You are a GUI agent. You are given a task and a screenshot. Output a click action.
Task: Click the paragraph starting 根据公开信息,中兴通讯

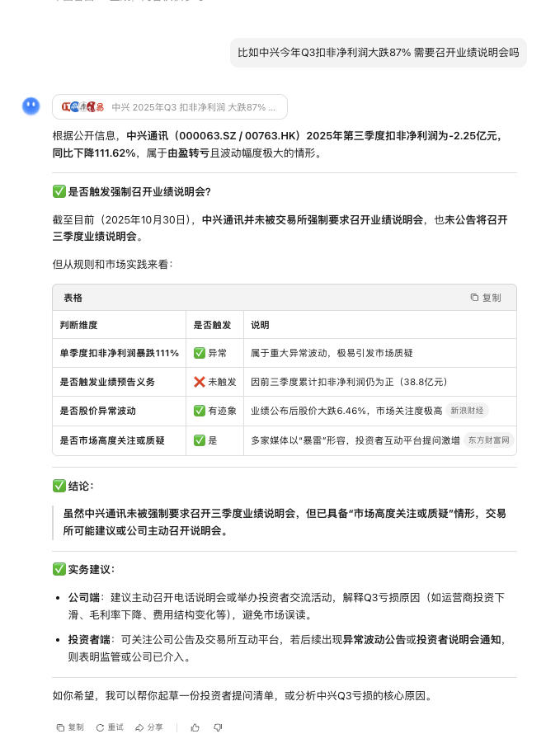(278, 144)
